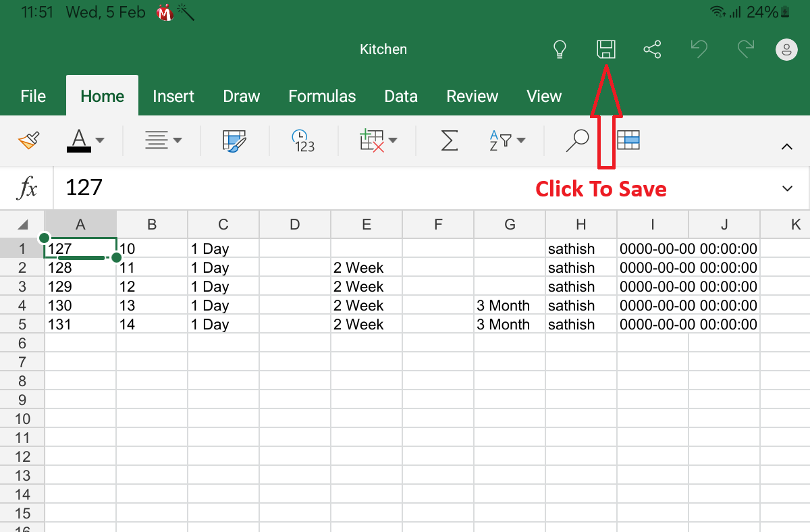
Task: Apply font color with the A icon
Action: click(x=79, y=140)
